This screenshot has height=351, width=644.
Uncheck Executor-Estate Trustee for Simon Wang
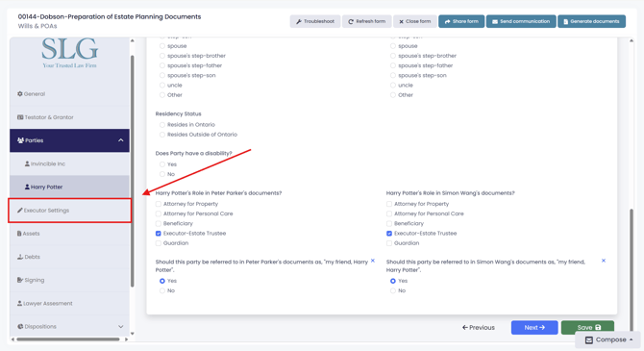pyautogui.click(x=389, y=234)
